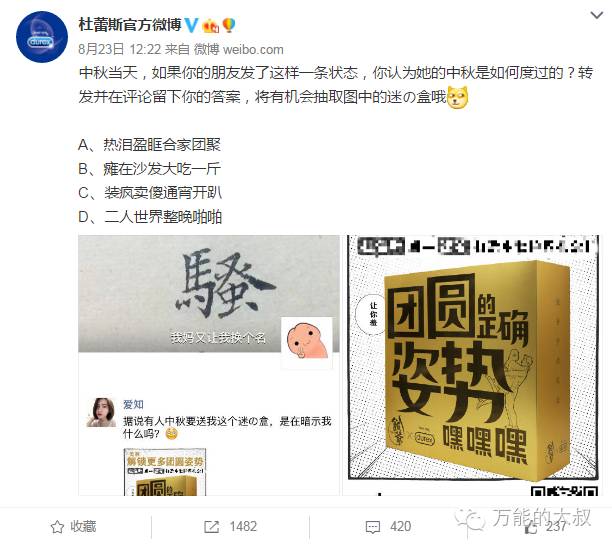Click the 爱知 username in the embedded post
Viewport: 612px width, 548px height.
tap(133, 404)
